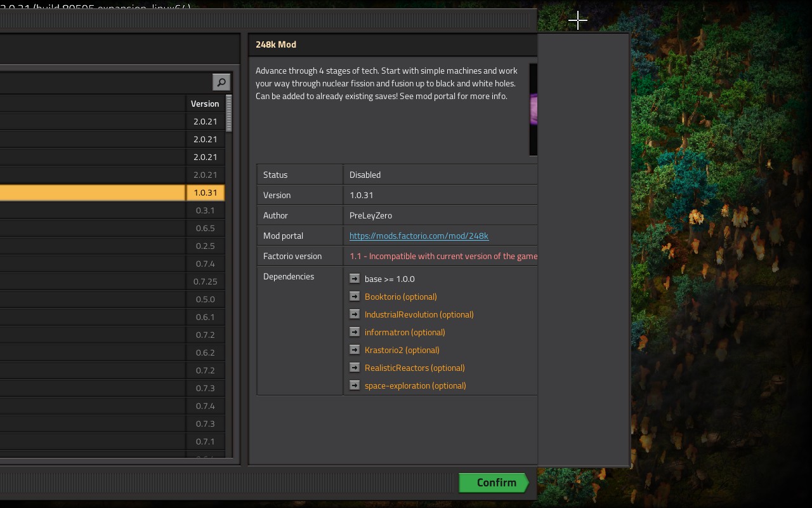
Task: Open the mods.factorio.com/mod/248k link
Action: [419, 236]
